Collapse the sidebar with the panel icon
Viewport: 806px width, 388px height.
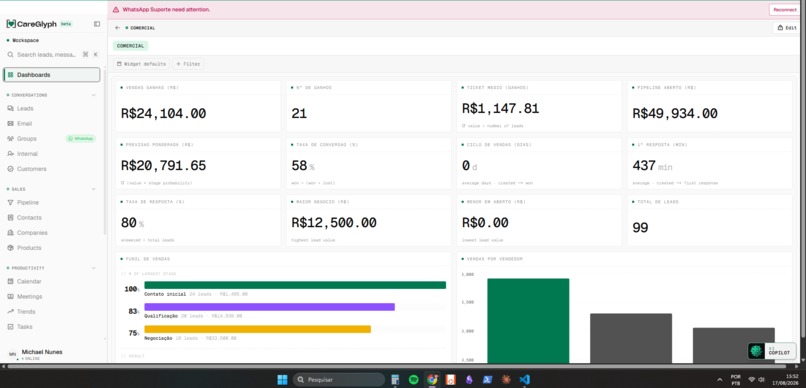(x=97, y=24)
